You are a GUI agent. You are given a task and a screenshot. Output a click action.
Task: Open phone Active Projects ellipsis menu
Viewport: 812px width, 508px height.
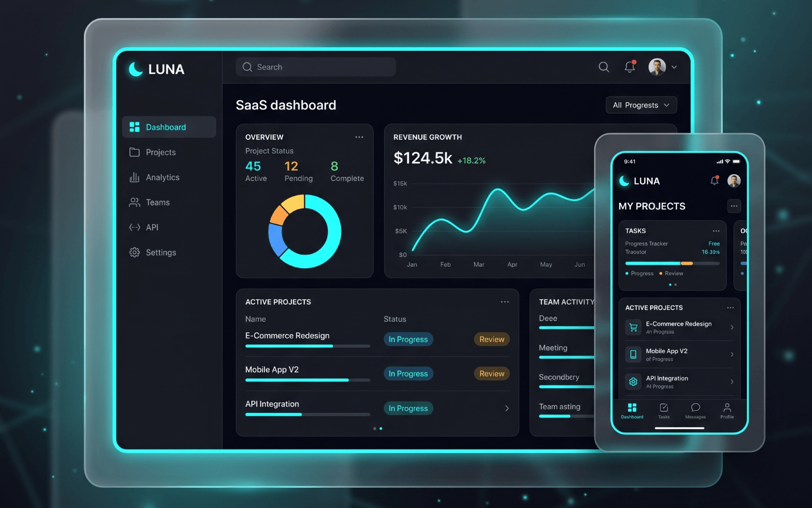point(730,308)
